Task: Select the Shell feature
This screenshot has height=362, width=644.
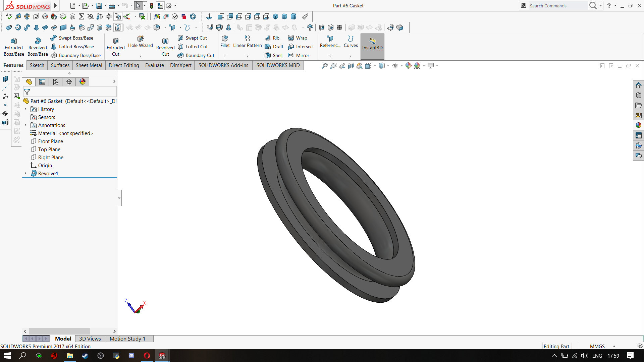Action: pyautogui.click(x=273, y=55)
